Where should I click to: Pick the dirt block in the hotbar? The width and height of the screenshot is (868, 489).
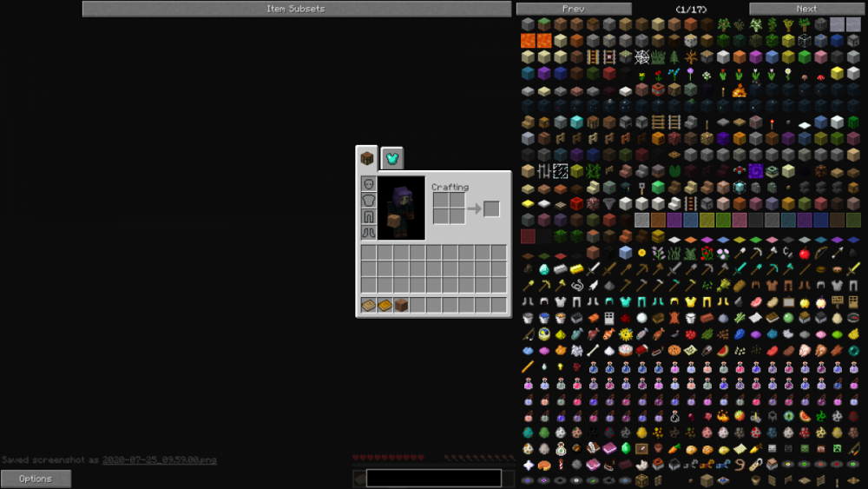click(x=401, y=305)
